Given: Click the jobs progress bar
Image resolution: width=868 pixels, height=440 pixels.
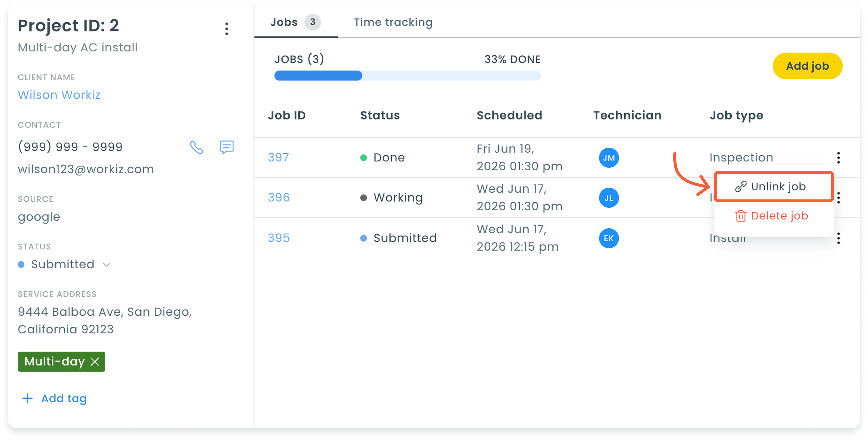Looking at the screenshot, I should 407,76.
